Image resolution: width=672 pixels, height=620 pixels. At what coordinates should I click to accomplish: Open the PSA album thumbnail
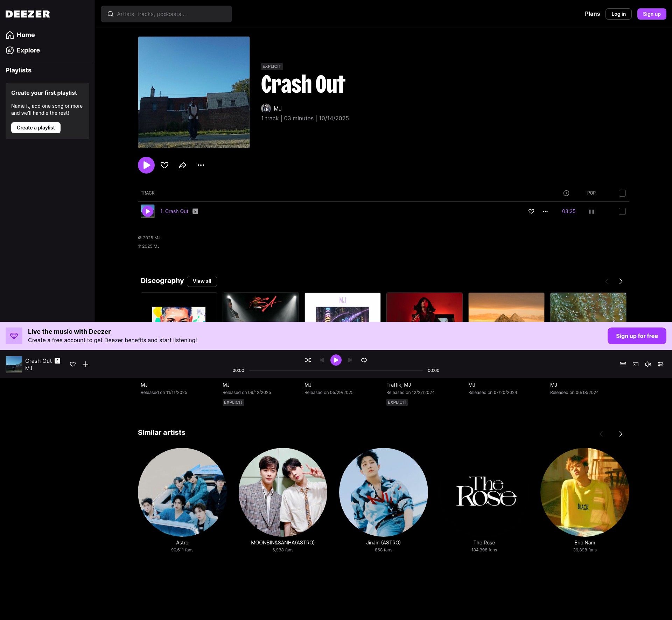coord(261,307)
